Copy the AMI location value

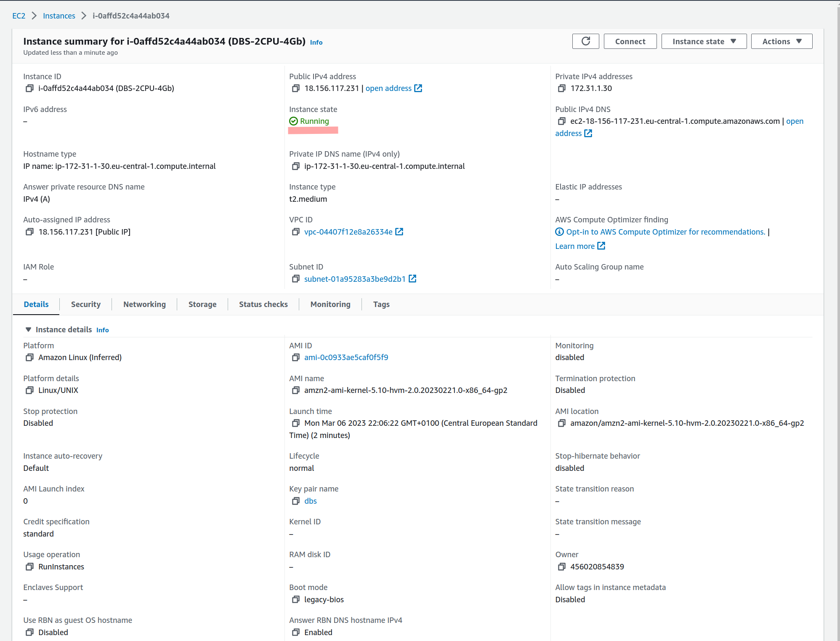click(x=561, y=423)
